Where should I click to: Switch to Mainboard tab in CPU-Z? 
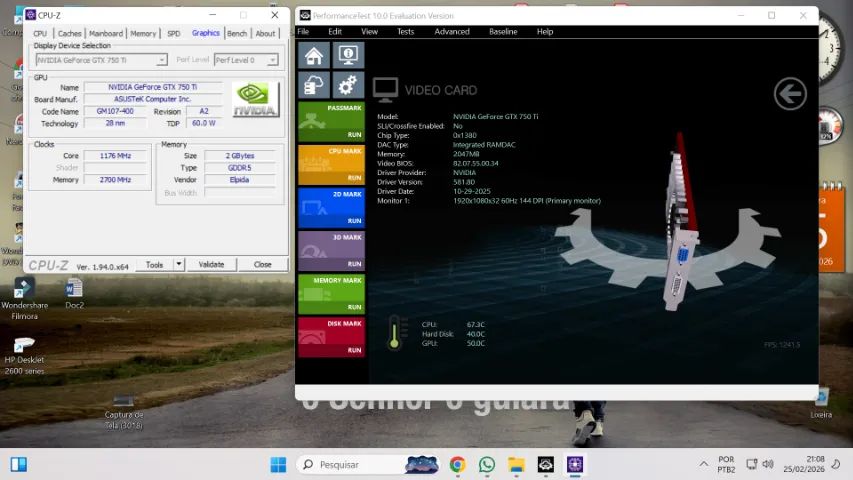(x=106, y=34)
